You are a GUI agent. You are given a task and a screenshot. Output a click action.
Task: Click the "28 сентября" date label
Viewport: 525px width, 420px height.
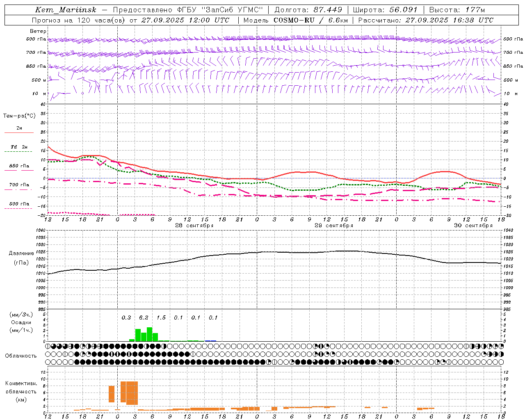click(x=194, y=226)
